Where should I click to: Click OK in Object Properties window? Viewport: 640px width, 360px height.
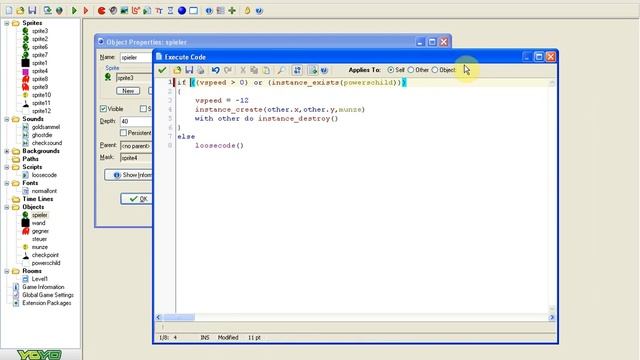click(x=137, y=199)
